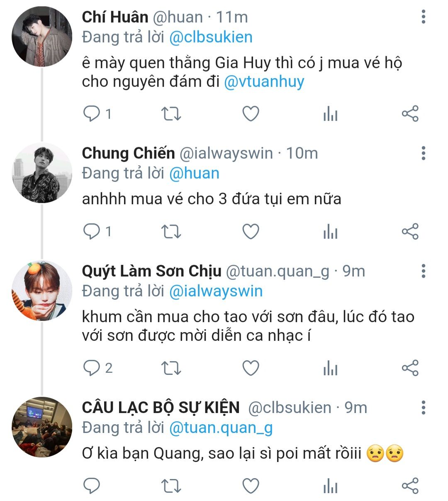
Task: Open the @tuan.quan_g reply-to link
Action: click(x=221, y=428)
